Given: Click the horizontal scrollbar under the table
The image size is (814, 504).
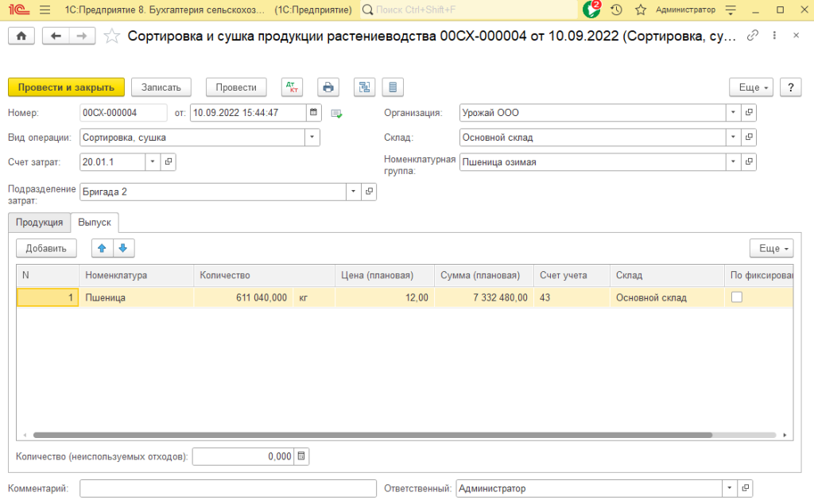Looking at the screenshot, I should (374, 436).
